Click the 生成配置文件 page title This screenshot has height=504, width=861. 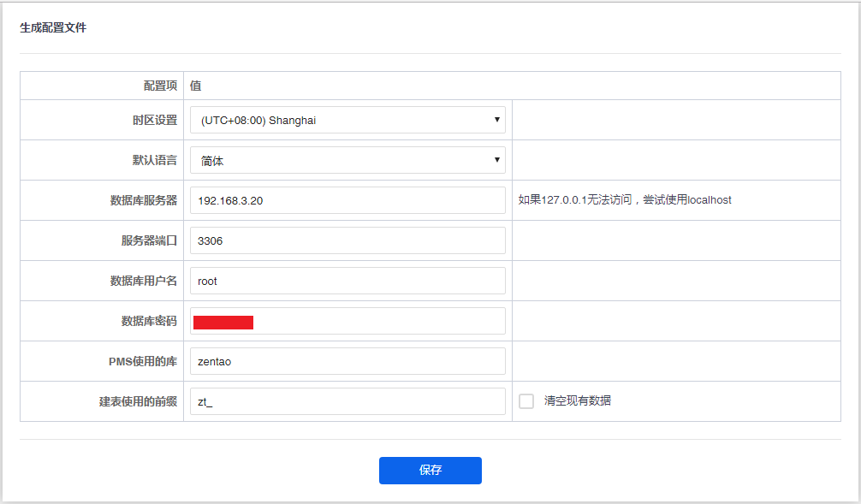point(53,28)
